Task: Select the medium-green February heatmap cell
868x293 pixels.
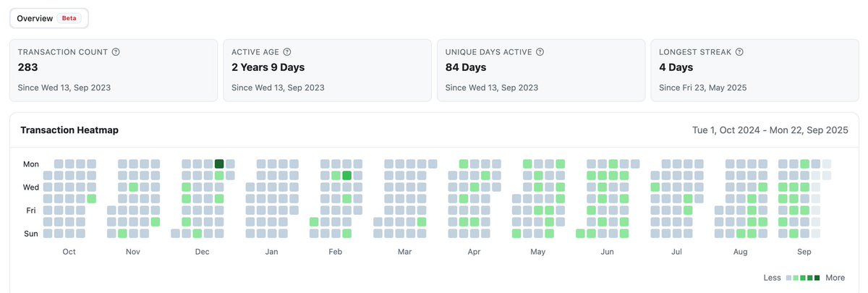Action: click(x=346, y=175)
